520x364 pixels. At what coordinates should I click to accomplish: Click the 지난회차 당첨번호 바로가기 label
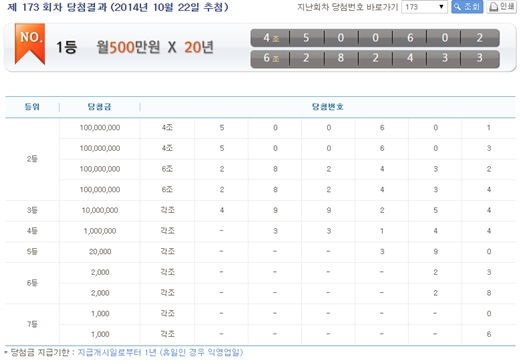(x=348, y=7)
